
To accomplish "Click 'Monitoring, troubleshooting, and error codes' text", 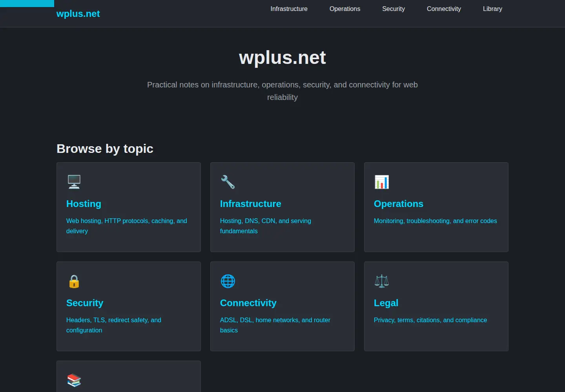I will (x=436, y=221).
